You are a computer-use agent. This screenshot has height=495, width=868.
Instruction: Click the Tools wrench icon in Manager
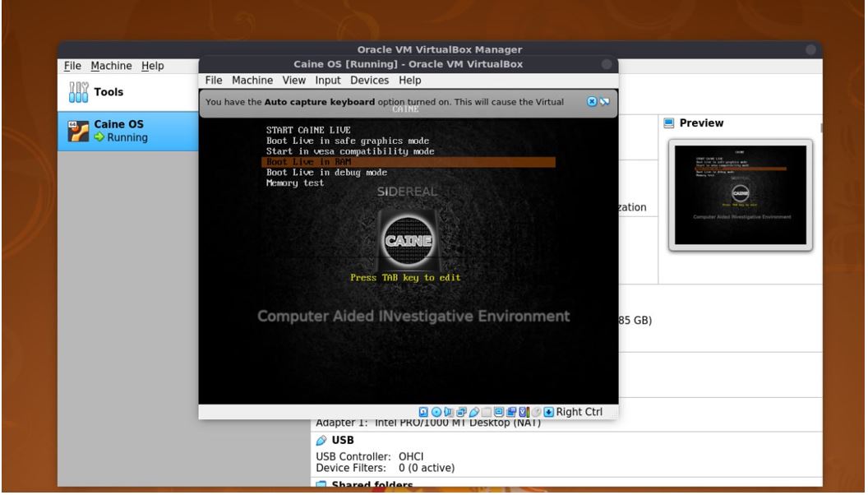click(x=79, y=92)
